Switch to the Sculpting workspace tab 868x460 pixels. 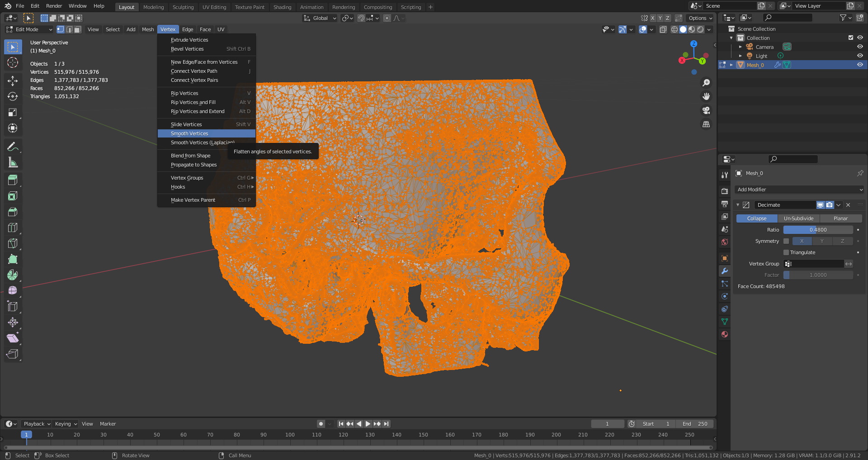183,7
